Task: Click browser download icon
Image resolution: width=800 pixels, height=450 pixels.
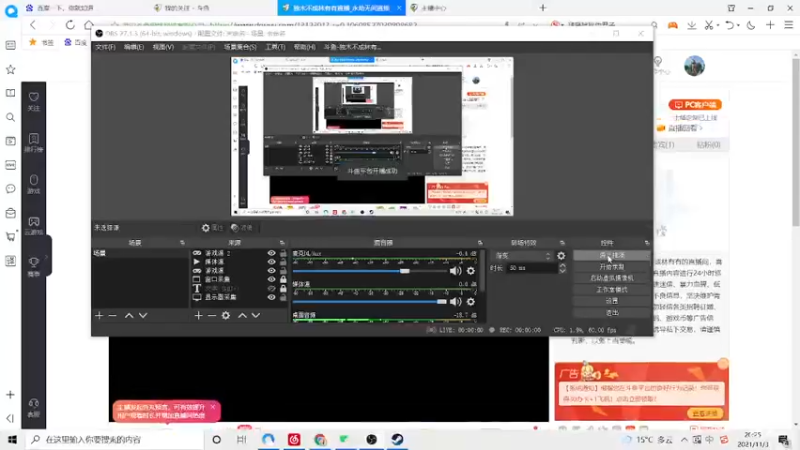Action: (691, 25)
